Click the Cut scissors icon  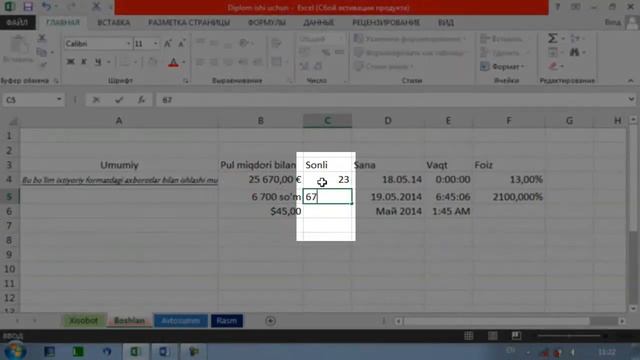click(42, 39)
